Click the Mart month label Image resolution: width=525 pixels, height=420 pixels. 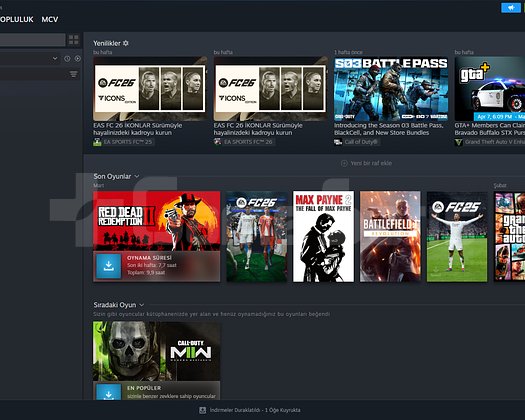point(98,185)
